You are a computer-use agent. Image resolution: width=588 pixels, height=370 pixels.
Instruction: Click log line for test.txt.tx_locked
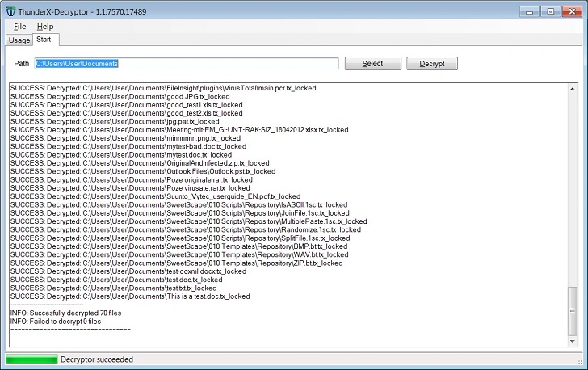114,288
